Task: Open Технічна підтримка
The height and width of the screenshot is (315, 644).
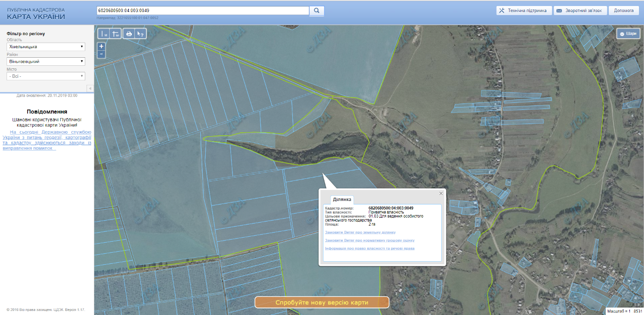Action: pos(523,11)
